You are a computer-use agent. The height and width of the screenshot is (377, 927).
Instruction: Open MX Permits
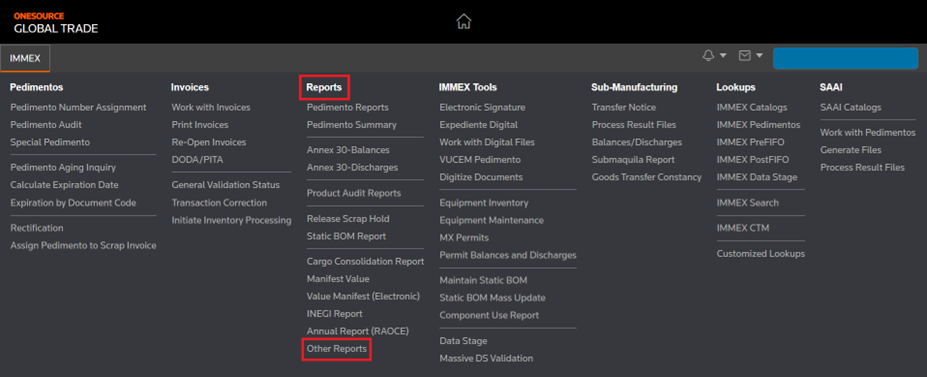coord(464,238)
